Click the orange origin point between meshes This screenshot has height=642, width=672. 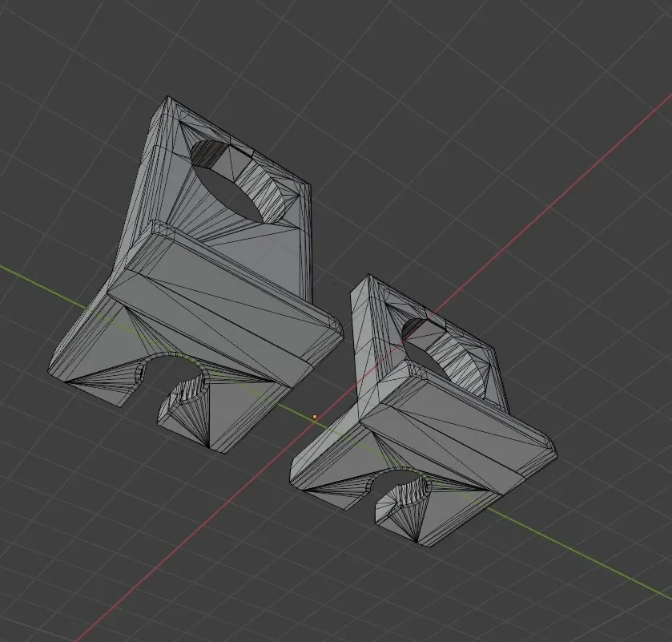click(315, 417)
